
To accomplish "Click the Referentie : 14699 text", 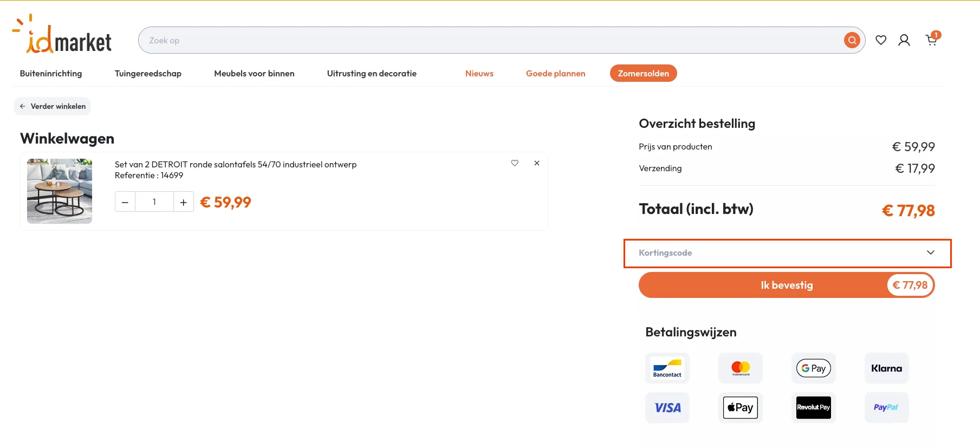I will pos(149,176).
